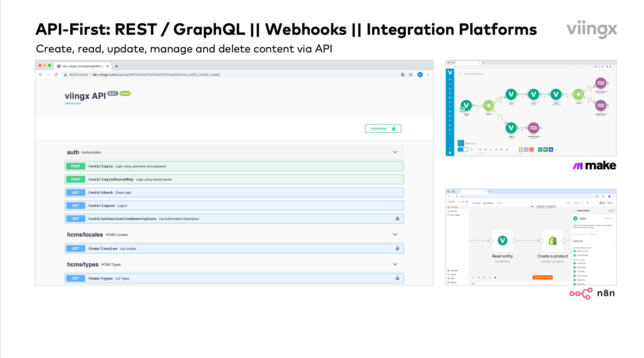Viewport: 644px width, 358px height.
Task: Go back from viingx to WooCommerce scenario
Action: coord(460,74)
